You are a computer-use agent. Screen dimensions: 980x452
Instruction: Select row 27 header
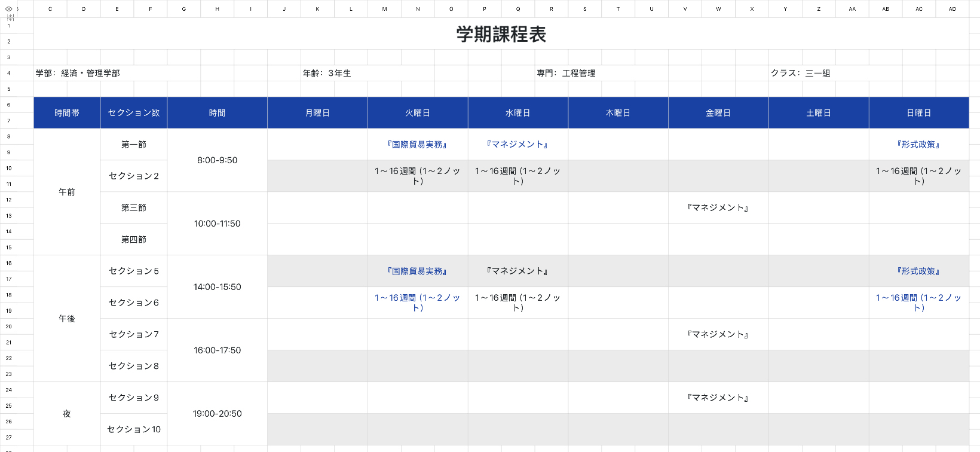pyautogui.click(x=9, y=437)
